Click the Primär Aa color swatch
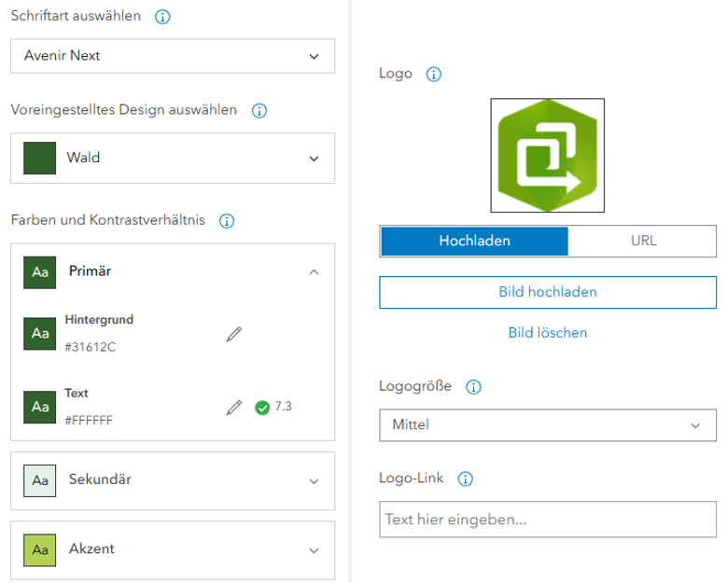Image resolution: width=728 pixels, height=583 pixels. (x=40, y=272)
